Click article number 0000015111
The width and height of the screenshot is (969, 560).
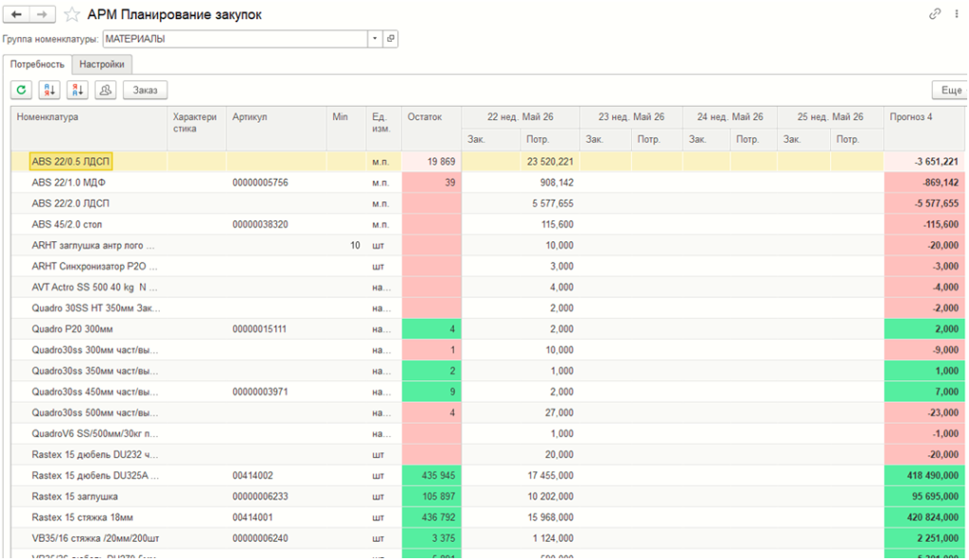tap(259, 329)
